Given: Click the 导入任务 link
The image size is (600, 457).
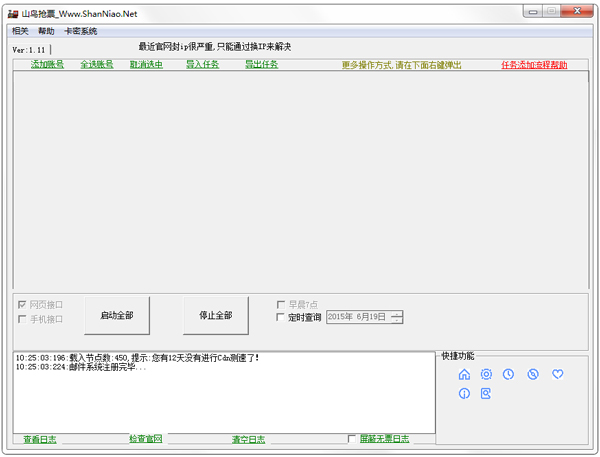Looking at the screenshot, I should click(x=202, y=64).
